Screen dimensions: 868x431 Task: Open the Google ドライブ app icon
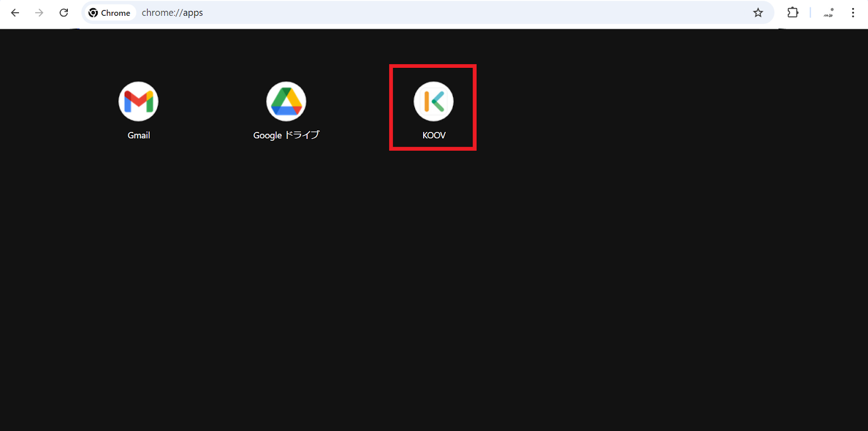point(286,102)
